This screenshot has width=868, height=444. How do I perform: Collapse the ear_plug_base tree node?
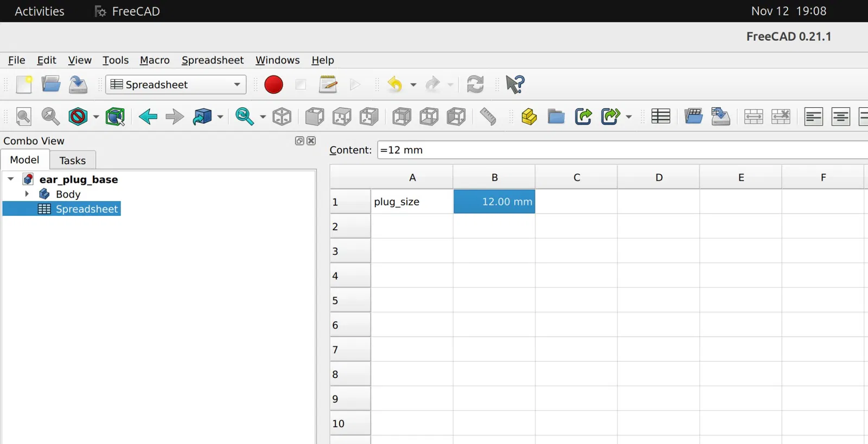point(11,179)
